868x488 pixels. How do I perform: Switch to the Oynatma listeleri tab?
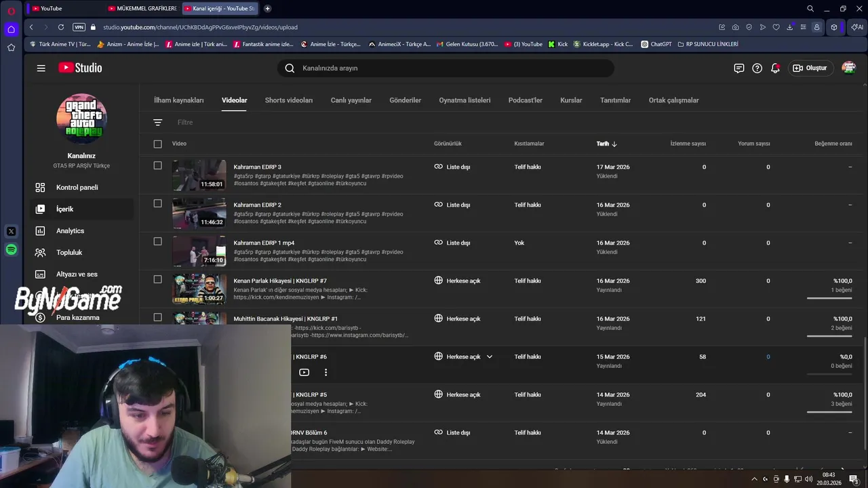click(x=465, y=100)
